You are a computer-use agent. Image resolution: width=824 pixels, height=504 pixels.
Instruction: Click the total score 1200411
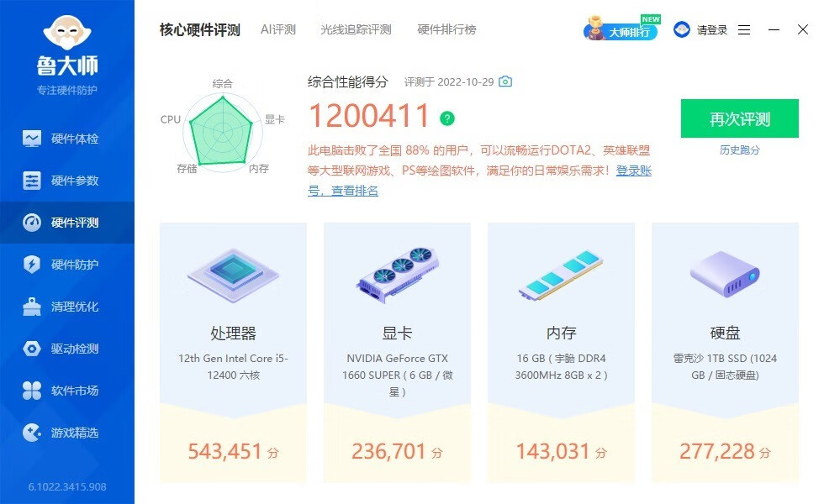[x=369, y=116]
